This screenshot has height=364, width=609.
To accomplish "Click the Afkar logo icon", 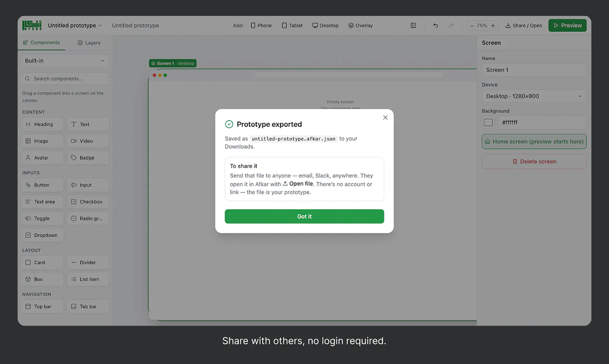I will point(32,25).
